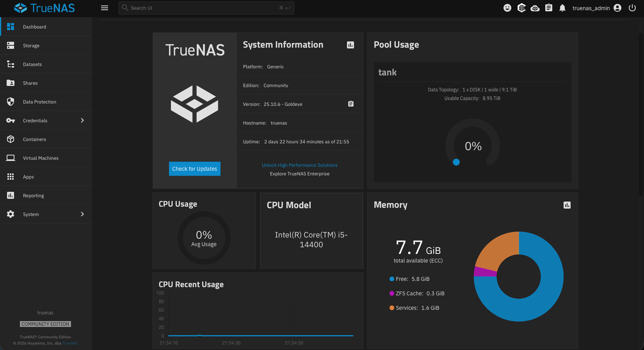Click the Usable Capacity 8.95 TiB text
644x350 pixels.
(x=472, y=98)
